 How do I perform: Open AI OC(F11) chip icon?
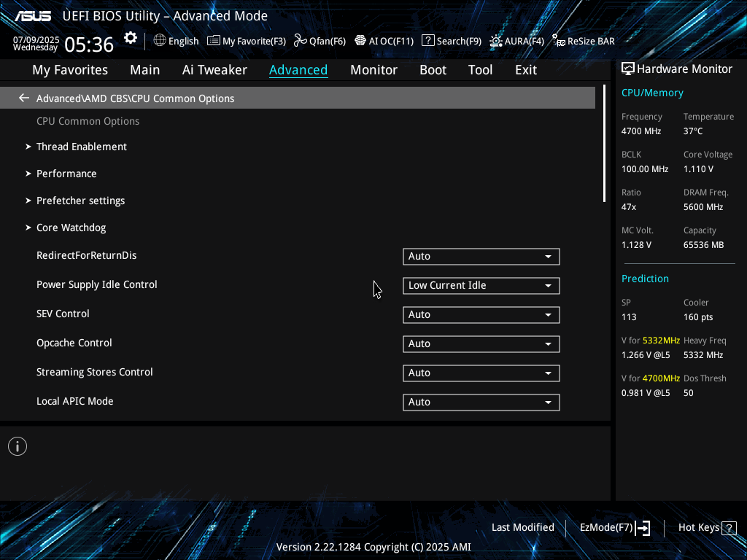coord(360,41)
